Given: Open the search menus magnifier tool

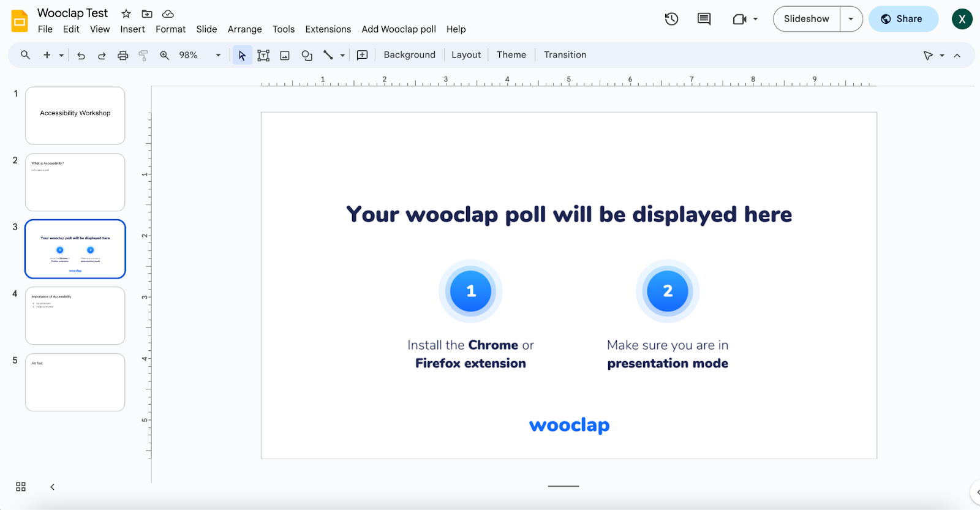Looking at the screenshot, I should tap(25, 55).
